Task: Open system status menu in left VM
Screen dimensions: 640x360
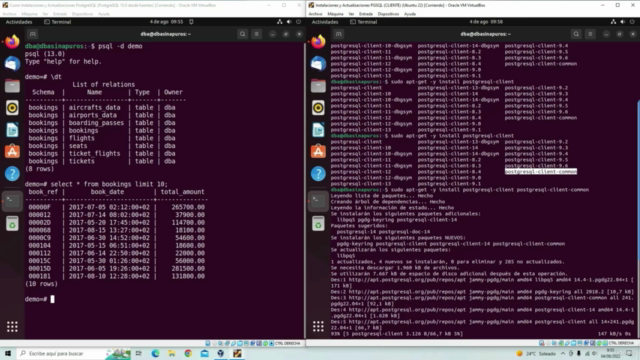Action: 289,22
